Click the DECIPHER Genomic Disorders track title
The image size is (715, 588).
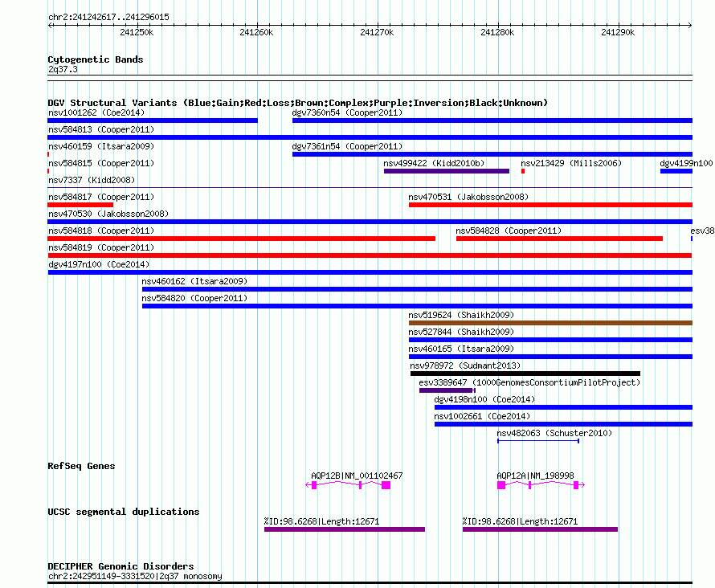(x=121, y=566)
